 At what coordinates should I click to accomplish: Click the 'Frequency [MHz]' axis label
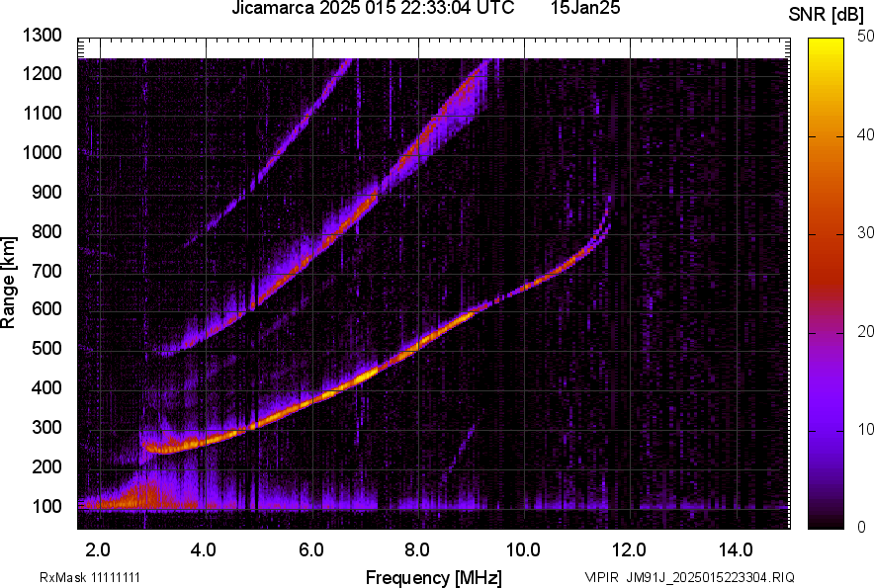[x=434, y=577]
